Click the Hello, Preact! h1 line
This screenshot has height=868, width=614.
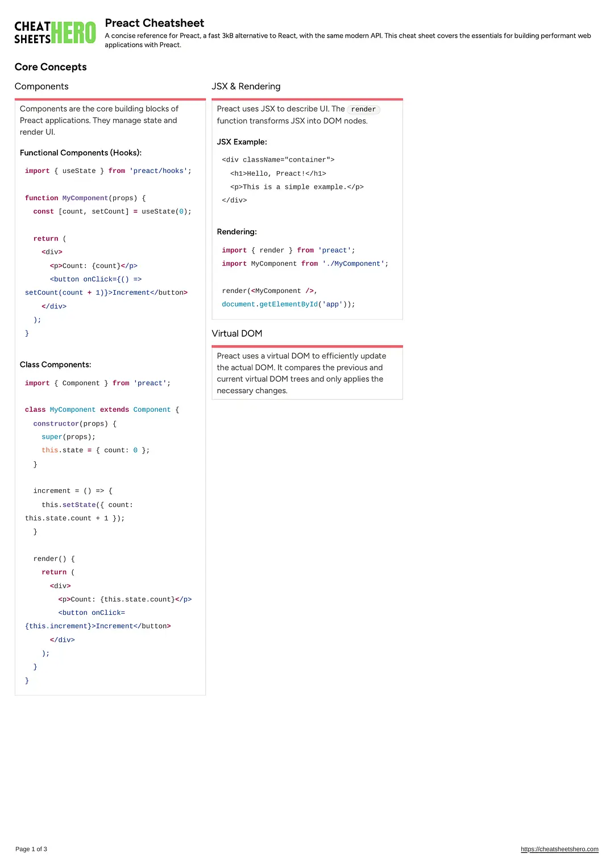click(278, 174)
